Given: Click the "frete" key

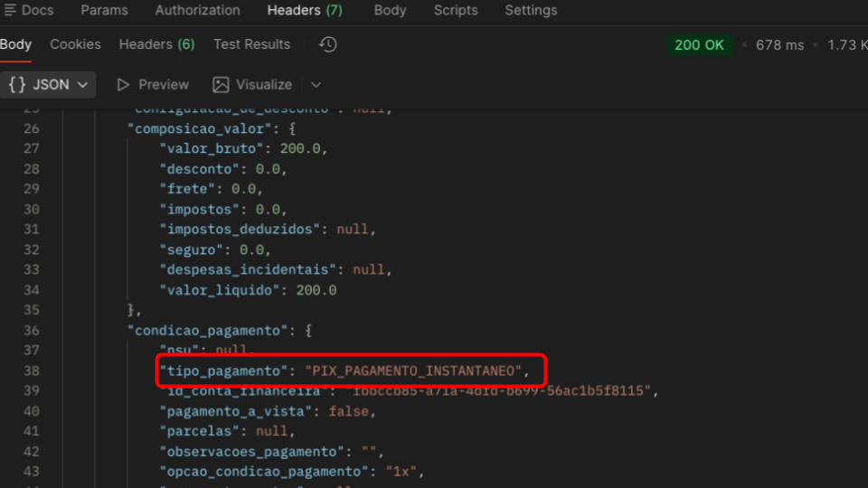Looking at the screenshot, I should click(187, 189).
